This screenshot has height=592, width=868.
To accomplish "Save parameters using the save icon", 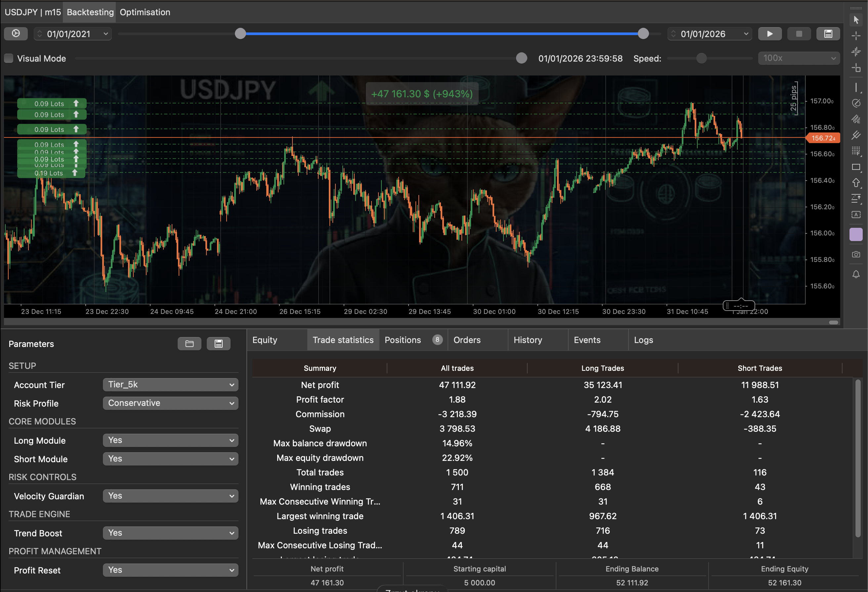I will click(219, 343).
